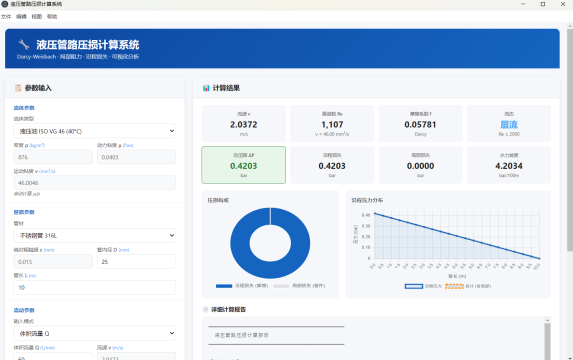Click the report box scrollbar up arrow
573x360 pixels.
tap(547, 320)
